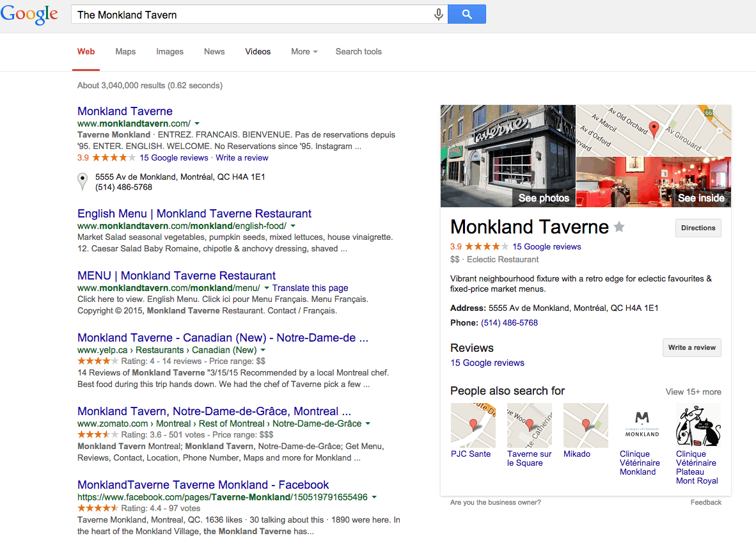The height and width of the screenshot is (538, 756).
Task: Click the Mikado link
Action: (x=577, y=454)
